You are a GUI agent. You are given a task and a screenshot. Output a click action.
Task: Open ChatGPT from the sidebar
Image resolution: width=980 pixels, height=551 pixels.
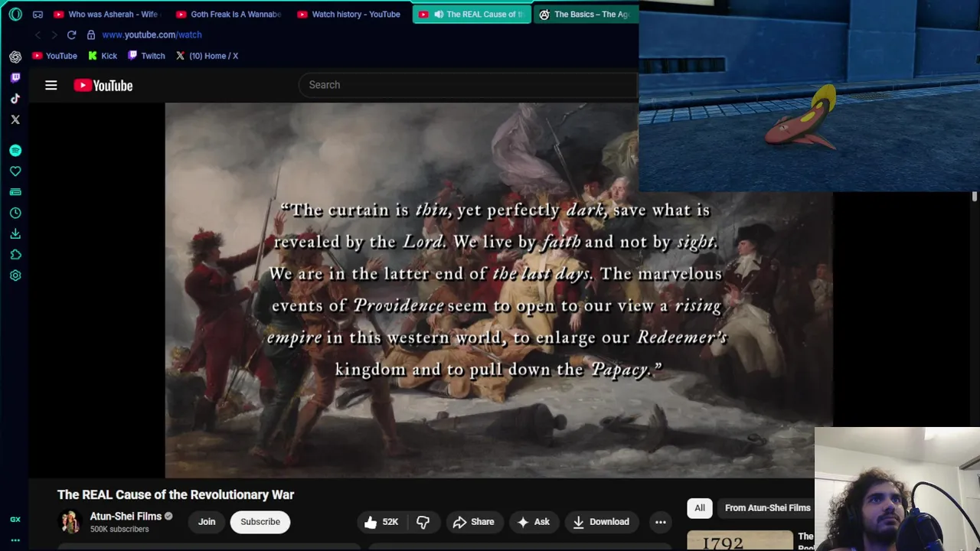(x=15, y=57)
